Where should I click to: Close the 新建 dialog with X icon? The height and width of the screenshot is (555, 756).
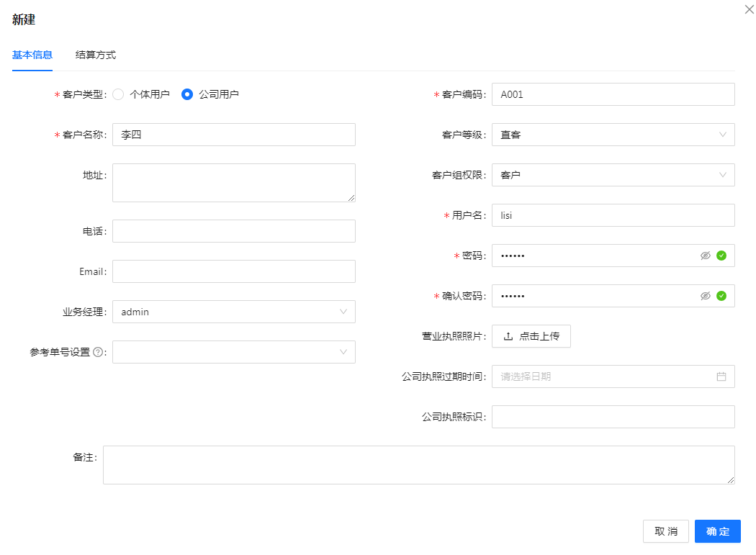tap(748, 9)
